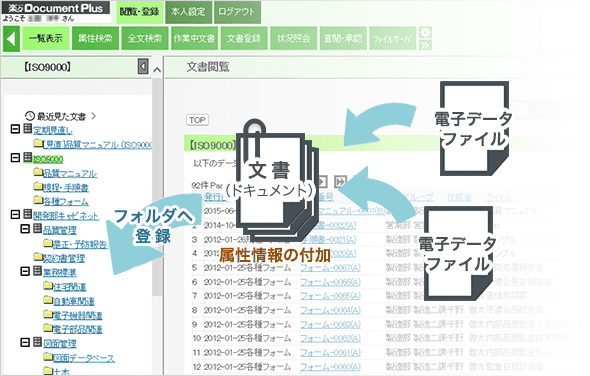Sort by the 発行日 column header

point(215,197)
